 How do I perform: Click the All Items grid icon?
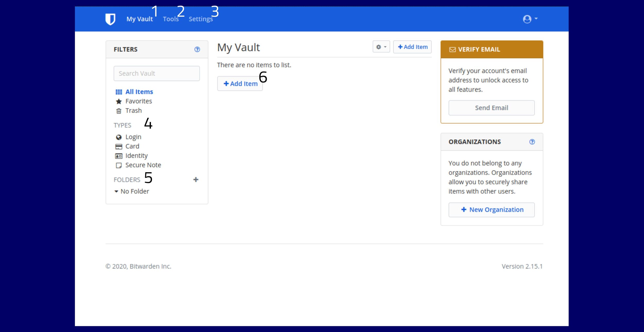[x=118, y=91]
